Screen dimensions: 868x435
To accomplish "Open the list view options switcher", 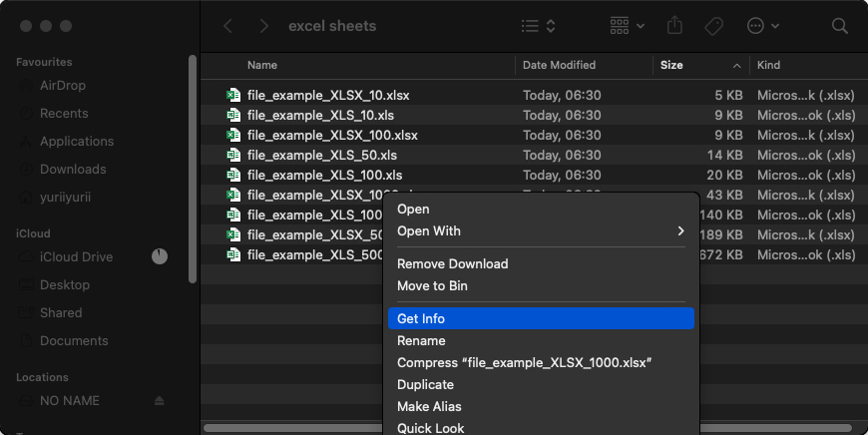I will pyautogui.click(x=539, y=26).
